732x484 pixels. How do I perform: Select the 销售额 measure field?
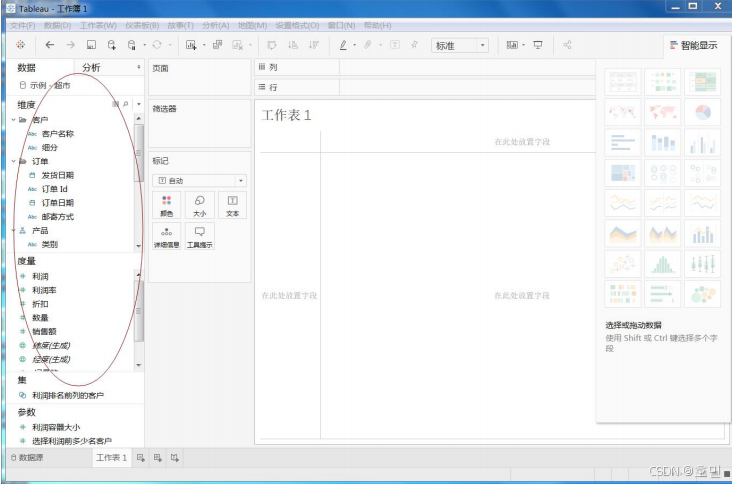44,331
